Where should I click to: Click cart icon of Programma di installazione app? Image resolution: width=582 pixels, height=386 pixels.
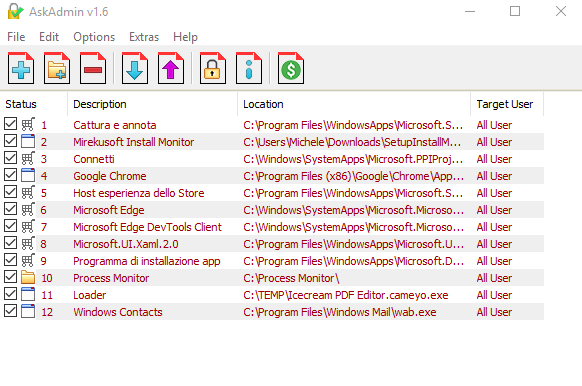point(28,261)
